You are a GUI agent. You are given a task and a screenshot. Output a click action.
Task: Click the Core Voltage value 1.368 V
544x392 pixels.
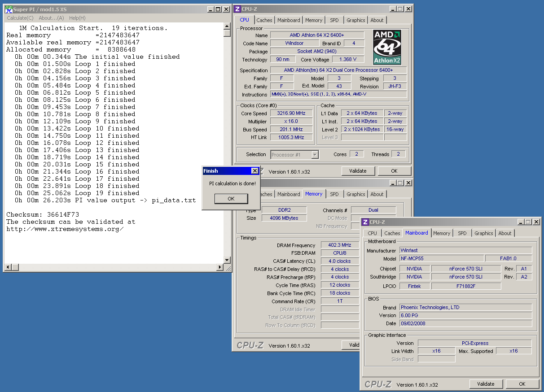[x=348, y=59]
